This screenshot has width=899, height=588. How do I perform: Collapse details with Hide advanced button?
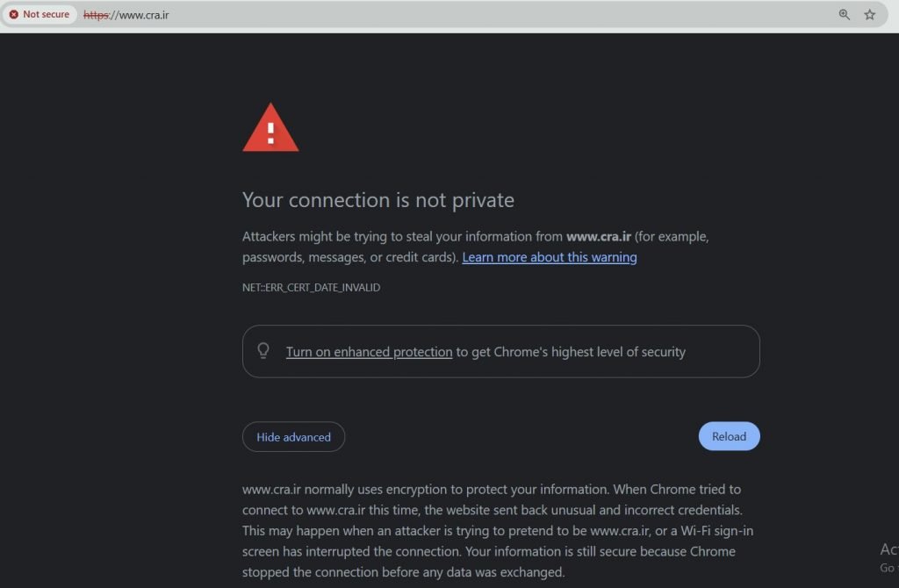293,437
